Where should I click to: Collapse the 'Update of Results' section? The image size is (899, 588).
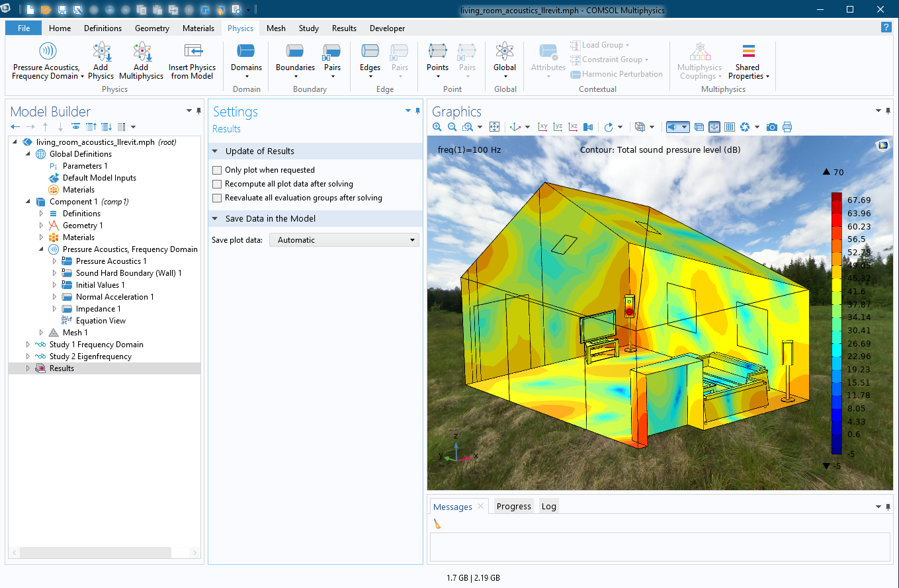[215, 151]
